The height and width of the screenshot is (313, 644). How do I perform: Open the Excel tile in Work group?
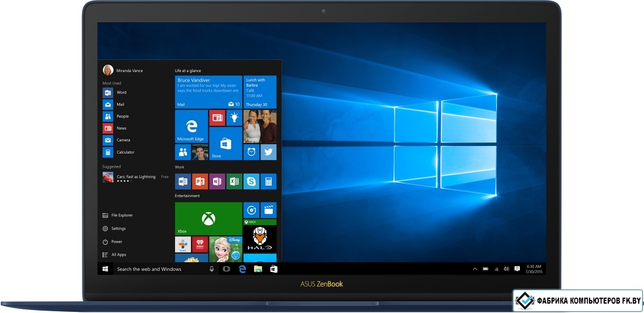(x=234, y=181)
